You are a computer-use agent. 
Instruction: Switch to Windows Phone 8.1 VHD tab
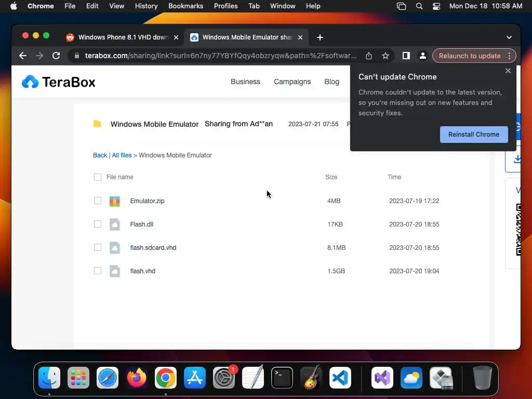pyautogui.click(x=123, y=37)
